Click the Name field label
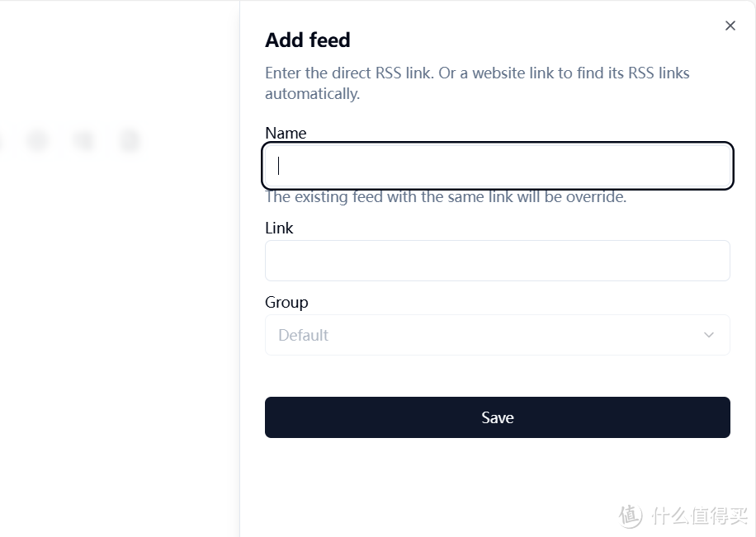The image size is (756, 537). point(286,133)
